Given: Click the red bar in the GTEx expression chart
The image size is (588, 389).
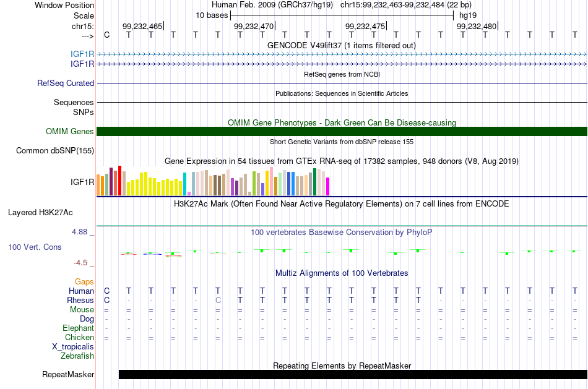Looking at the screenshot, I should 119,181.
